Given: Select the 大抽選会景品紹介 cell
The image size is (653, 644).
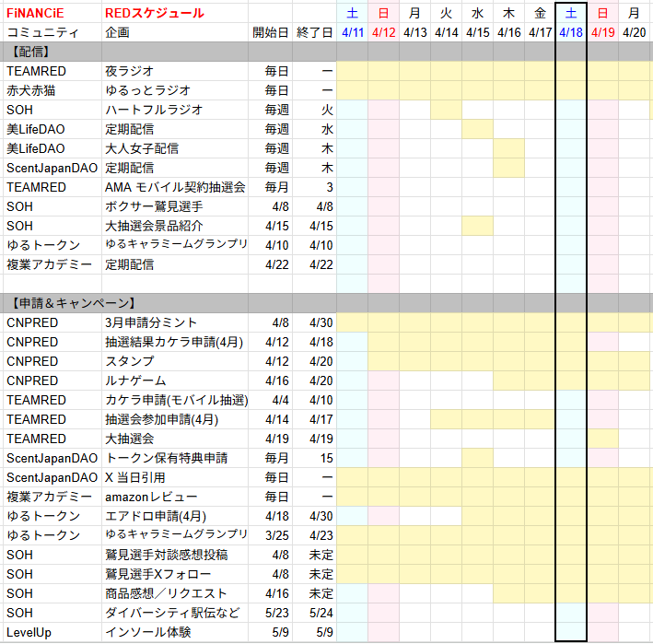Looking at the screenshot, I should (x=175, y=226).
